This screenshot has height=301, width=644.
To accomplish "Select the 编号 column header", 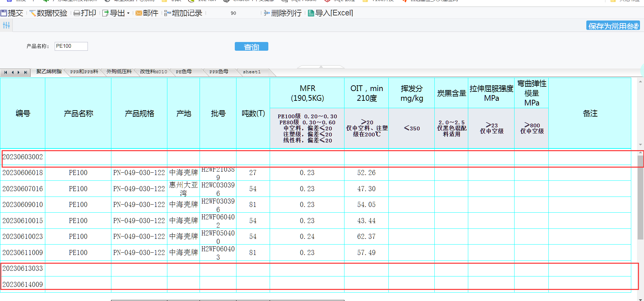I will (x=23, y=114).
